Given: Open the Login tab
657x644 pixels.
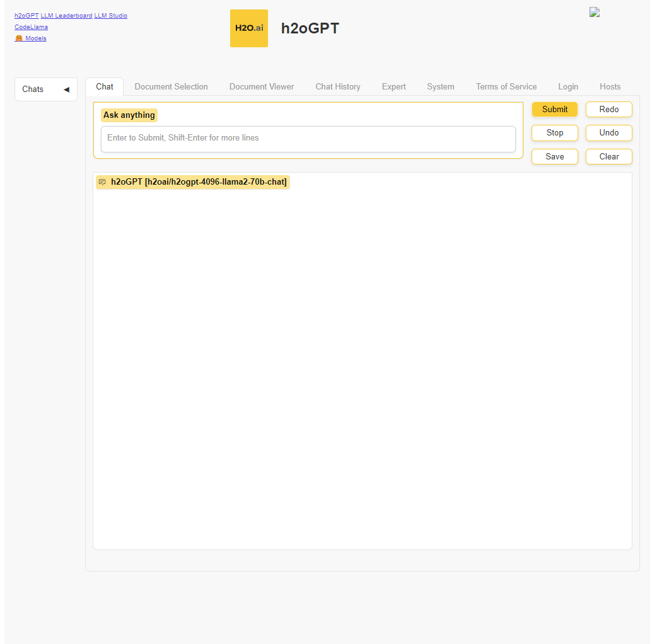Looking at the screenshot, I should pos(567,87).
